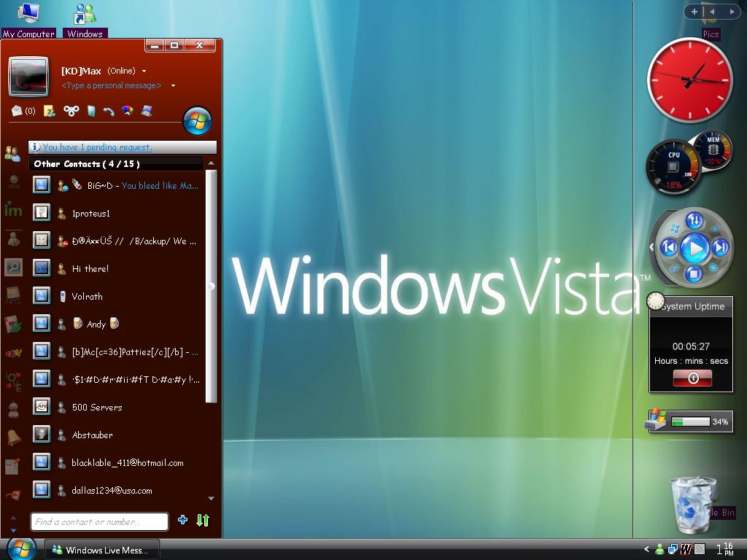Click the MEM meter gadget
Viewport: 747px width, 560px height.
(x=713, y=151)
